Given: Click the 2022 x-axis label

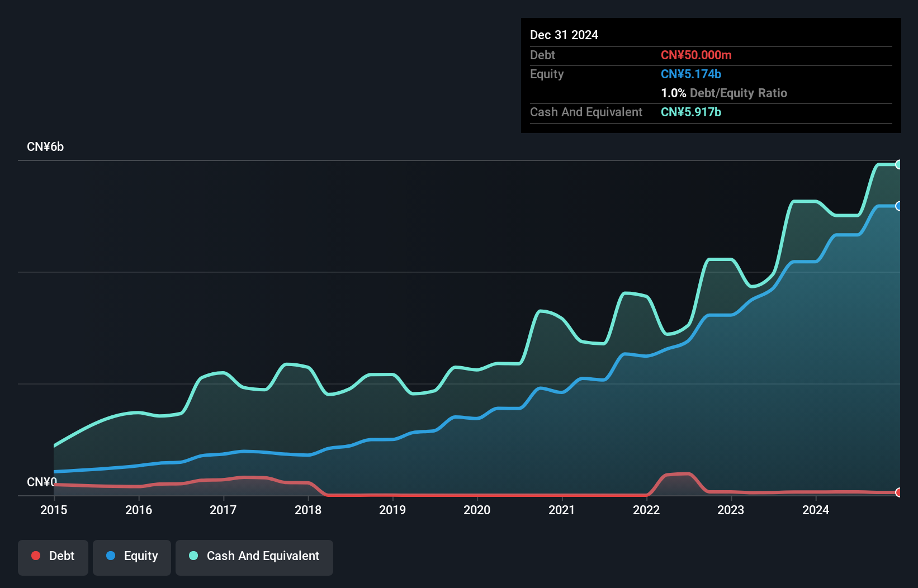Looking at the screenshot, I should pyautogui.click(x=646, y=510).
